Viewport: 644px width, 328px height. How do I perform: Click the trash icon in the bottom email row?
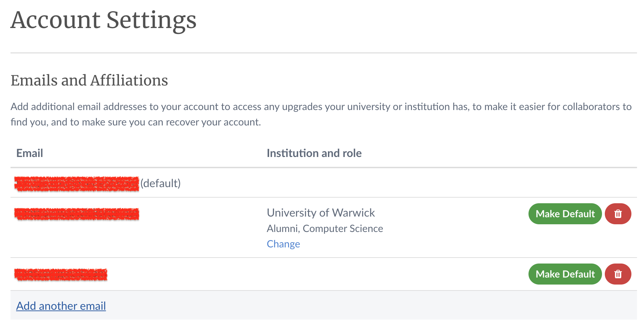618,274
